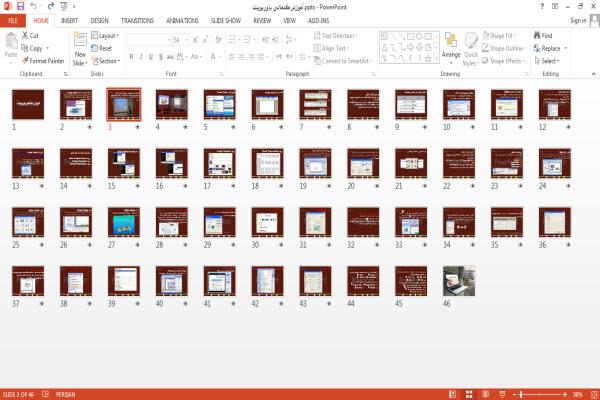Click Convert to SmartArt

click(343, 61)
